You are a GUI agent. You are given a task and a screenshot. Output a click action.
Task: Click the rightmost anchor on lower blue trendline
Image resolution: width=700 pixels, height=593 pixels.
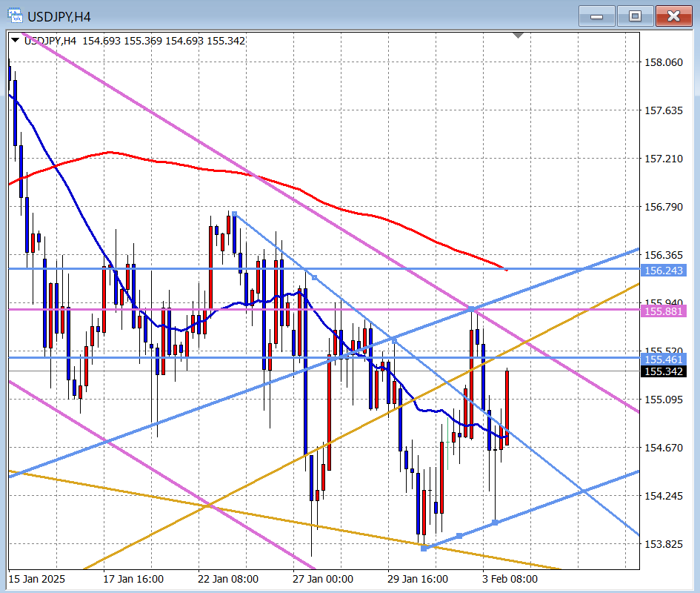[495, 523]
